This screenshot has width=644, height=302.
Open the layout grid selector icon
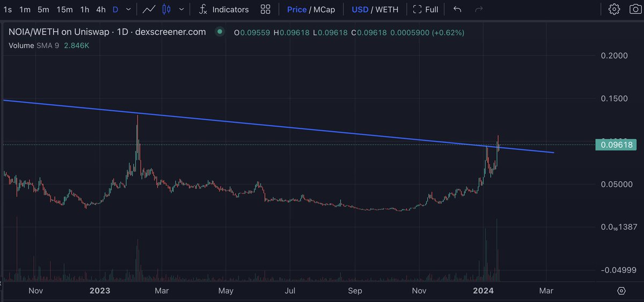pyautogui.click(x=265, y=9)
